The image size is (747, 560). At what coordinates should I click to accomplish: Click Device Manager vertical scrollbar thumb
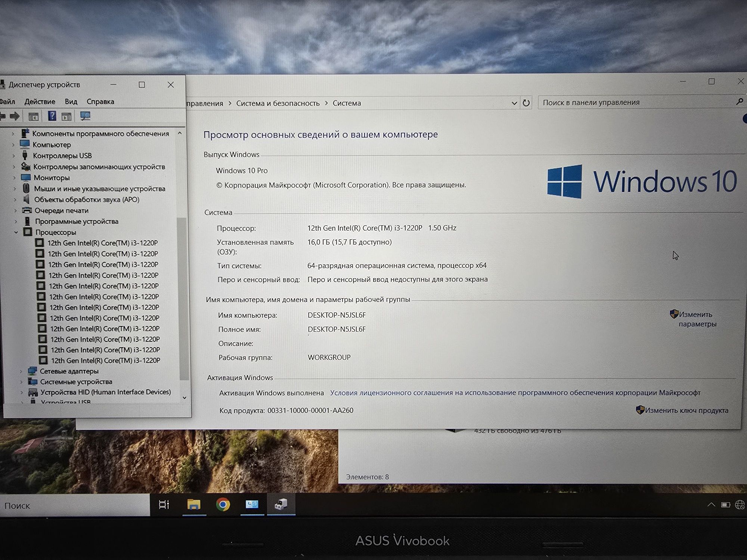[x=183, y=299]
